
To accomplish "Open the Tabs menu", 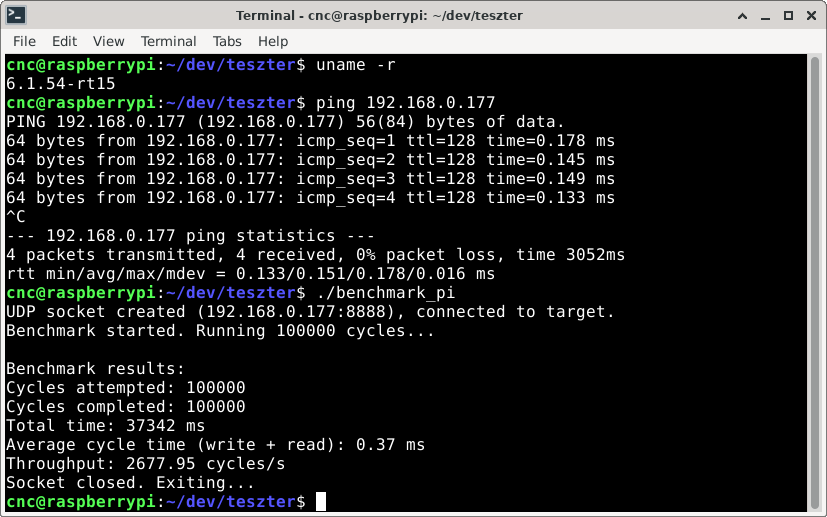I will coord(227,41).
